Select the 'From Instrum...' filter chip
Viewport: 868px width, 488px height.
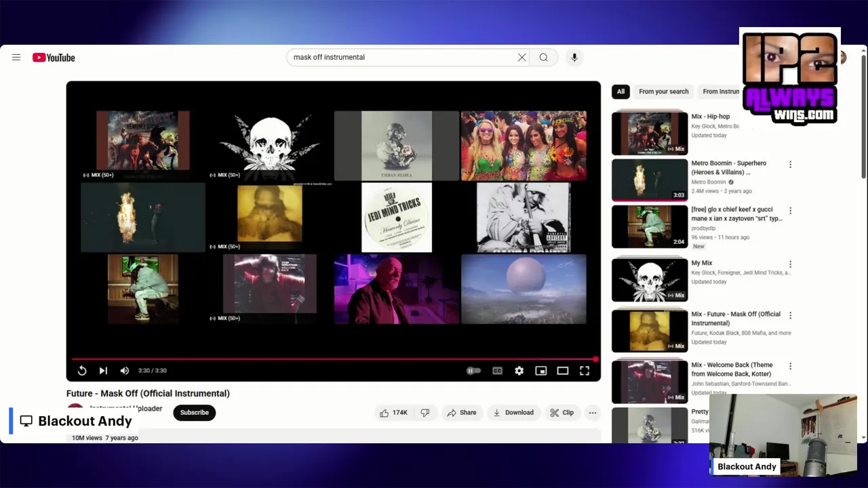point(720,91)
